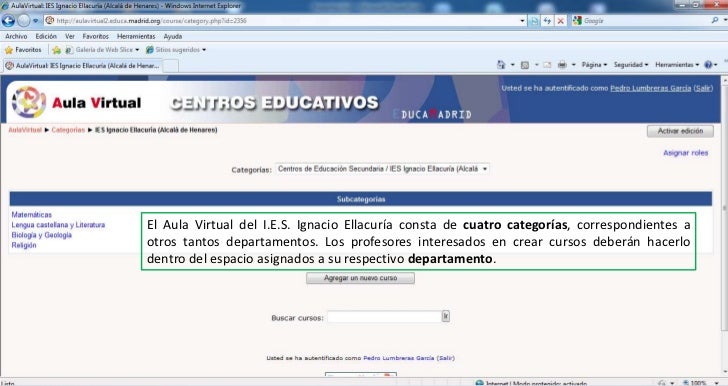The height and width of the screenshot is (386, 728).
Task: Open the Herramientas command bar dropdown
Action: click(x=677, y=65)
